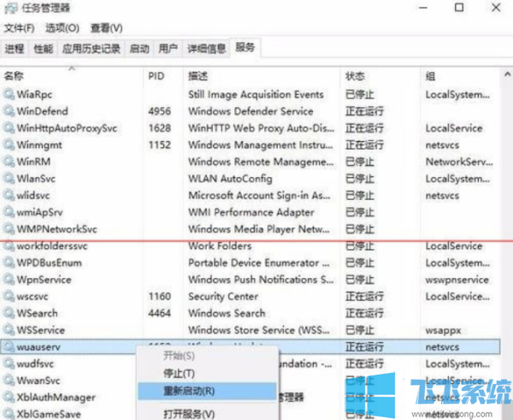Click the gear icon beside WwanSvc

pos(9,381)
